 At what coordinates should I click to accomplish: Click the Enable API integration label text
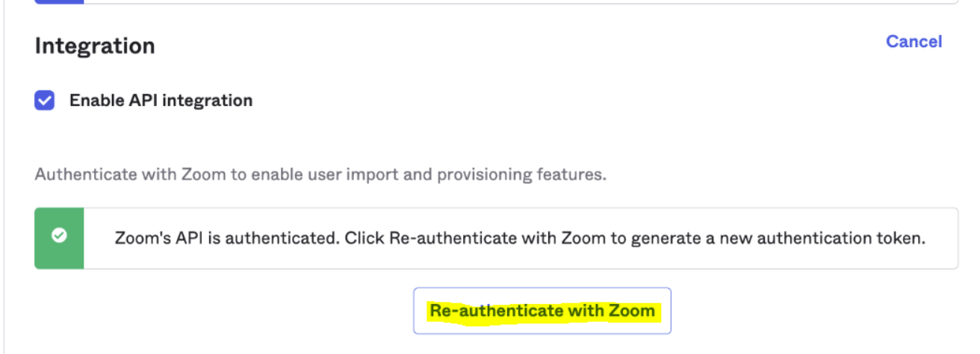click(161, 101)
